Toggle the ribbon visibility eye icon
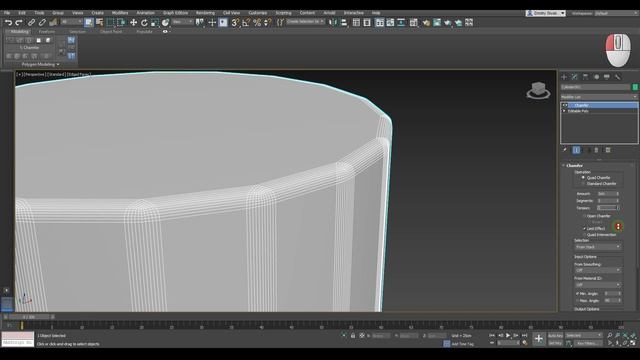Viewport: 640px width, 360px height. tap(165, 31)
